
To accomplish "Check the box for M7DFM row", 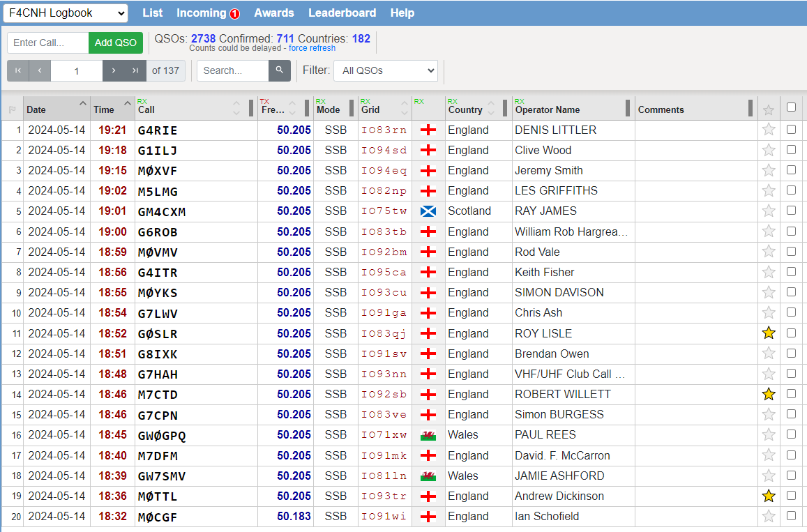I will pyautogui.click(x=791, y=455).
